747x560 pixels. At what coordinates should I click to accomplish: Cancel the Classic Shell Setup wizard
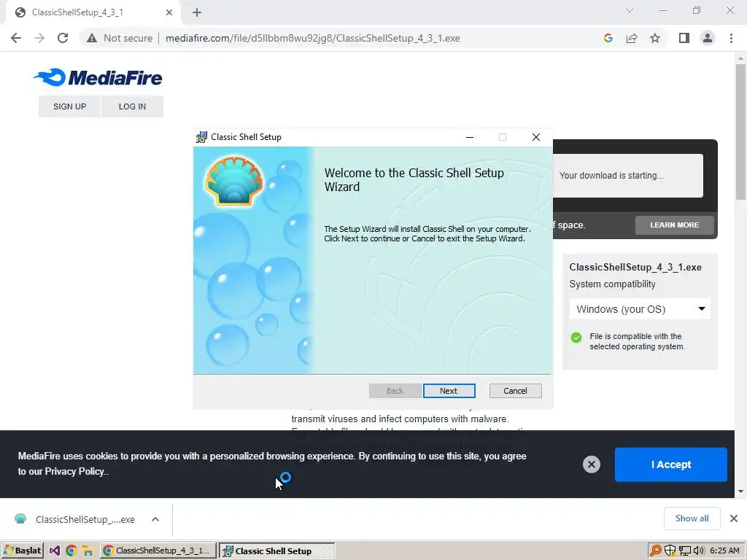point(515,391)
